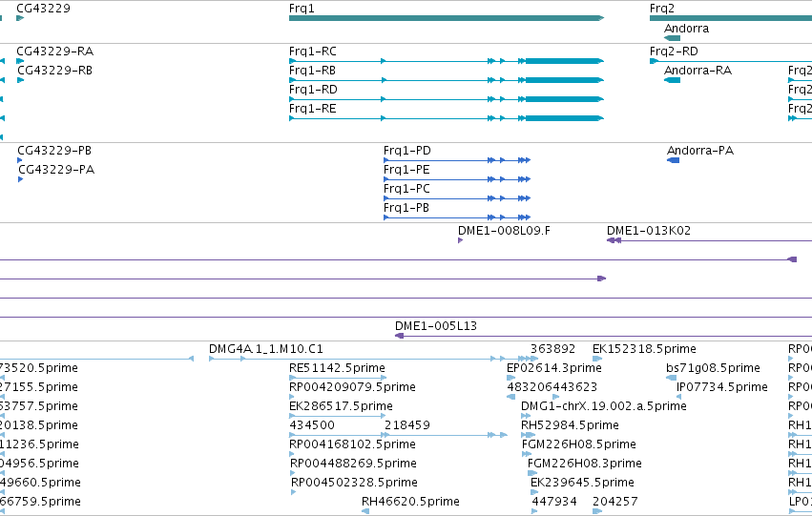
Task: Select the Frq1-RC transcript
Action: (x=447, y=61)
